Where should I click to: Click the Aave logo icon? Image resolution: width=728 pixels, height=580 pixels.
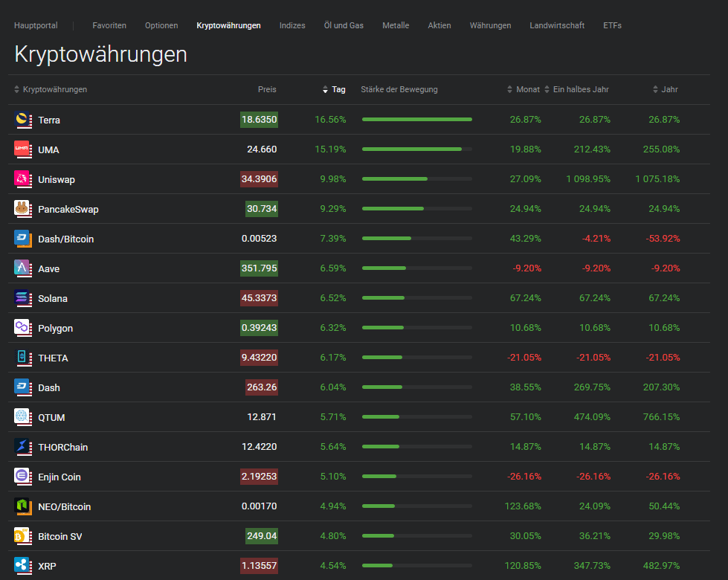point(22,268)
